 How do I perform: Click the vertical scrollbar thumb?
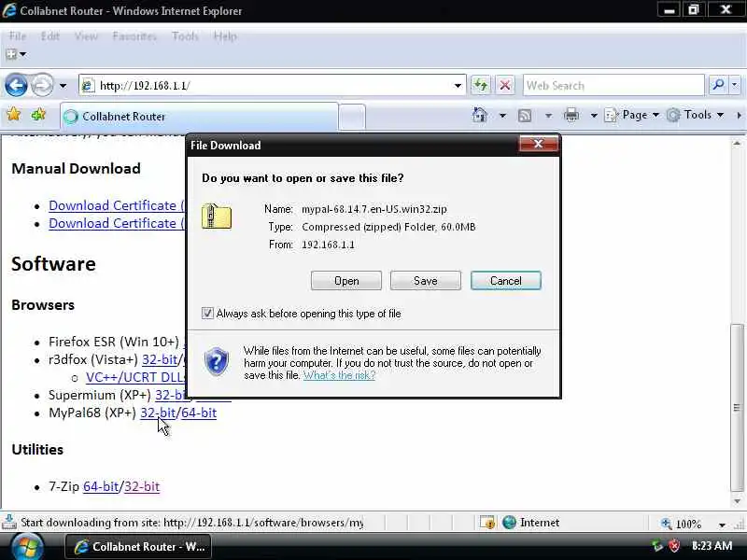tap(737, 408)
